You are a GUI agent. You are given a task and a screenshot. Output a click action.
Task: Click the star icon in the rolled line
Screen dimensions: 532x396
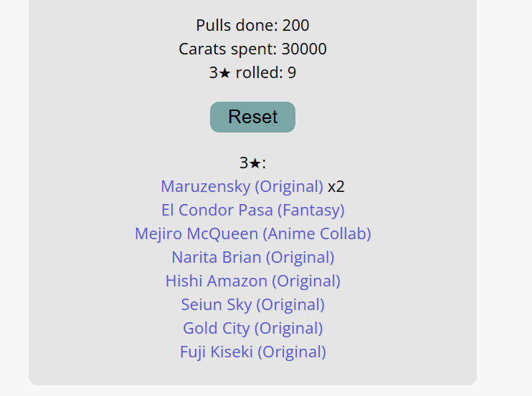tap(224, 73)
